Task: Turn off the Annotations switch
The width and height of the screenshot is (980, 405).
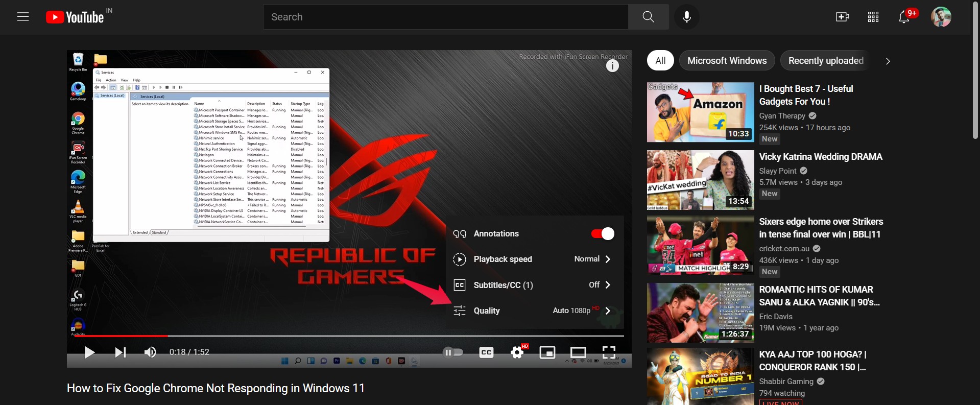Action: click(x=603, y=233)
